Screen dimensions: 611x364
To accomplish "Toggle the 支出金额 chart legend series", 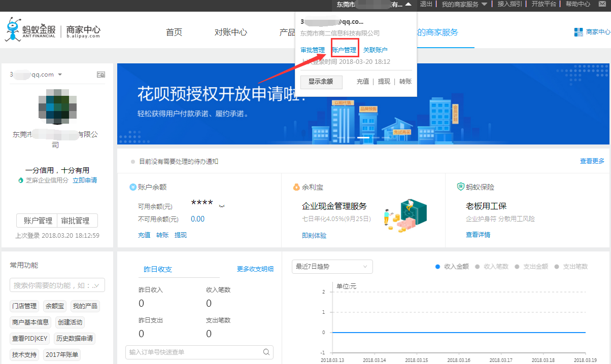I will pyautogui.click(x=531, y=267).
